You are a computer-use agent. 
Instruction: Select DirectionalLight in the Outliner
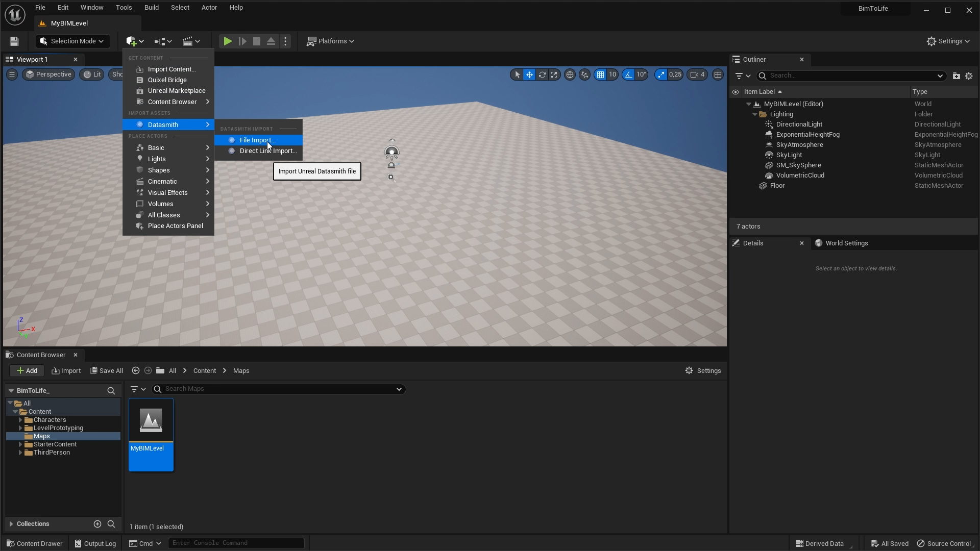(799, 124)
